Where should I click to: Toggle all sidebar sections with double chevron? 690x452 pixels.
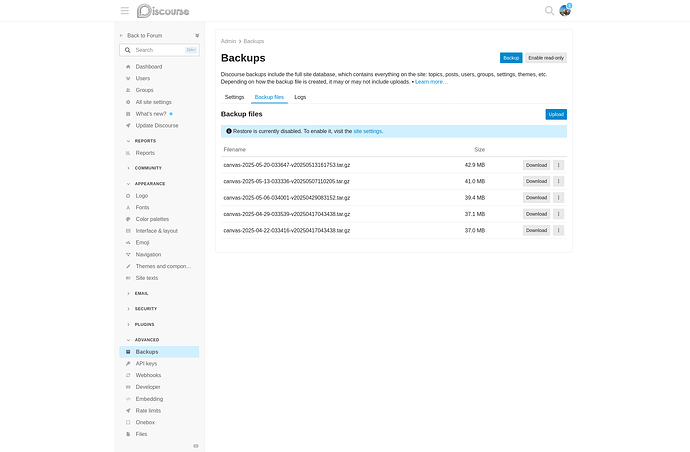[x=197, y=36]
